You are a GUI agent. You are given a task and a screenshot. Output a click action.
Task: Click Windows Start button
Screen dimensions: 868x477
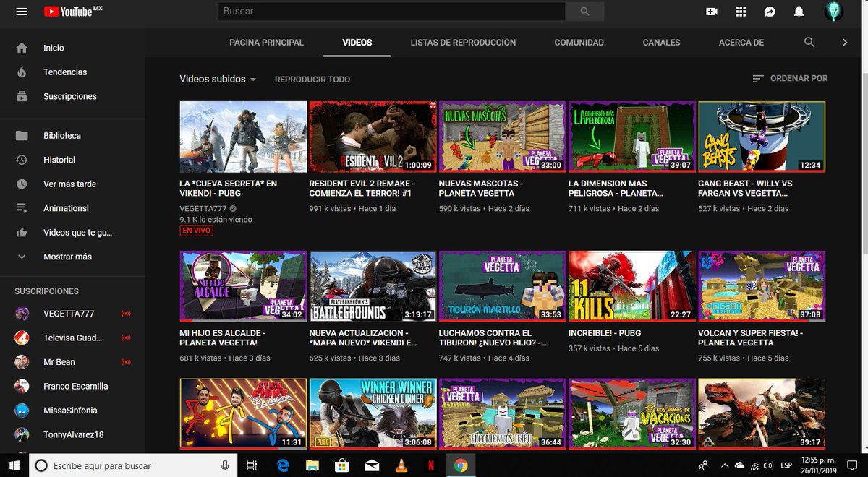coord(14,465)
